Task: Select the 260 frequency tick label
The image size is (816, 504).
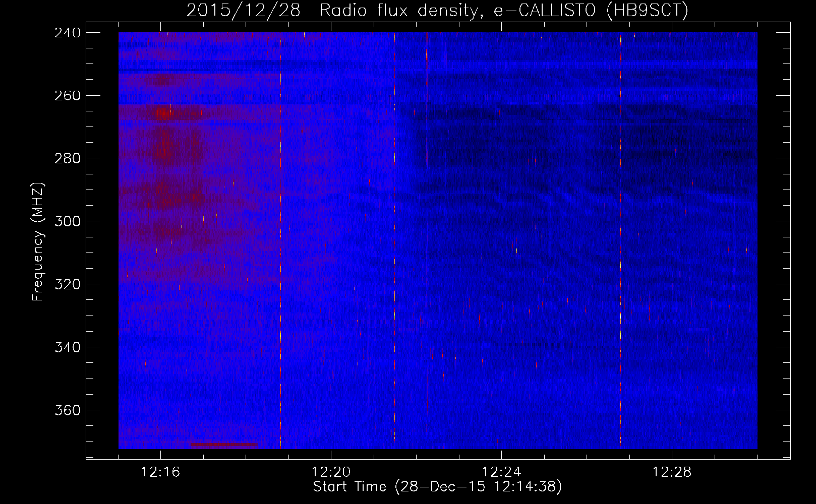Action: (x=68, y=96)
